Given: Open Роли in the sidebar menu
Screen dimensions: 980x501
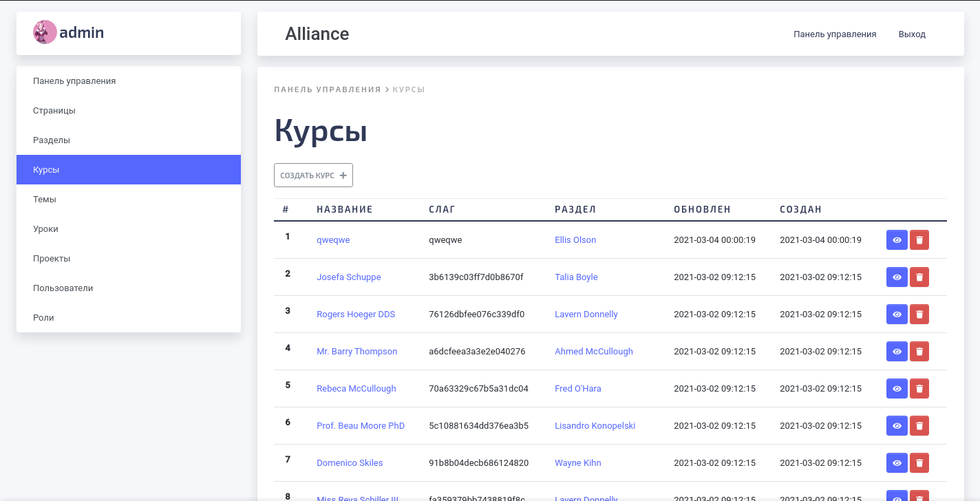Looking at the screenshot, I should click(x=43, y=317).
